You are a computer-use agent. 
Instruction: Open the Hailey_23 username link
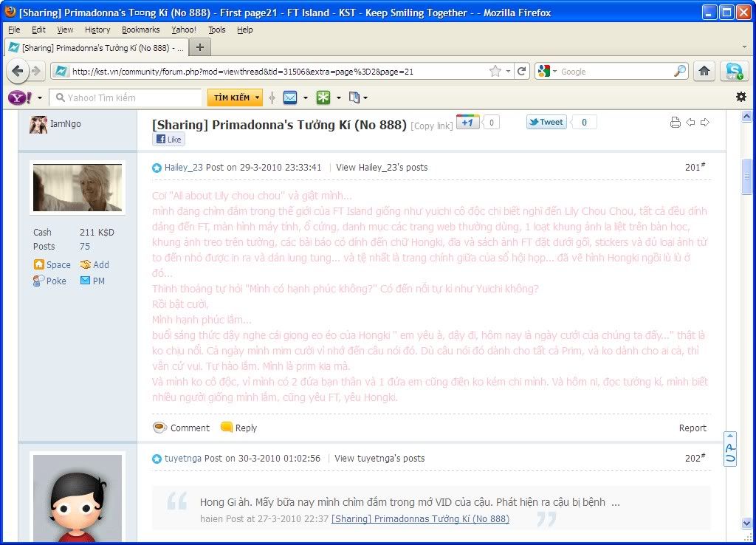184,168
